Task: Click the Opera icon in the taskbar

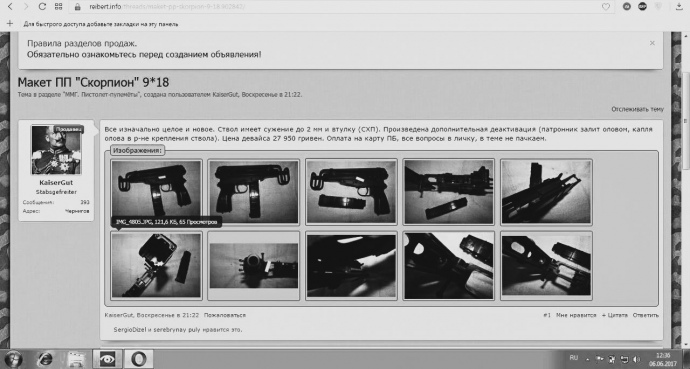Action: click(x=139, y=359)
